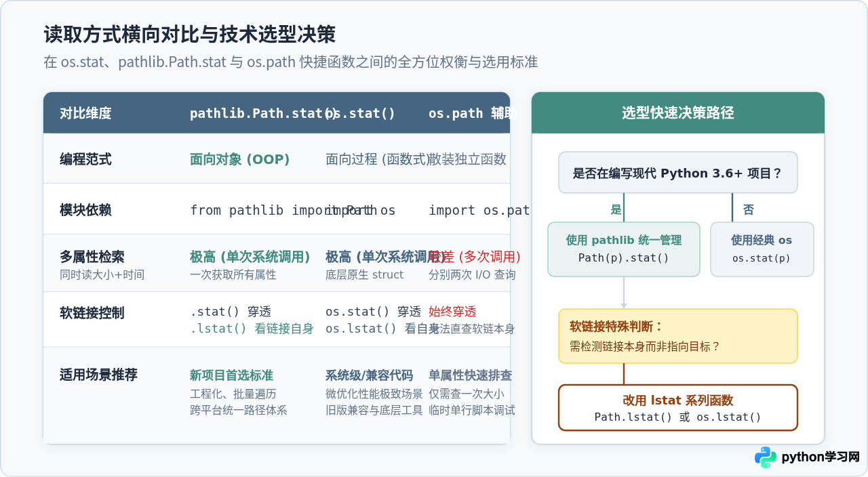Click the Path(p).stat() code text
Screen dimensions: 868x477
click(x=624, y=258)
